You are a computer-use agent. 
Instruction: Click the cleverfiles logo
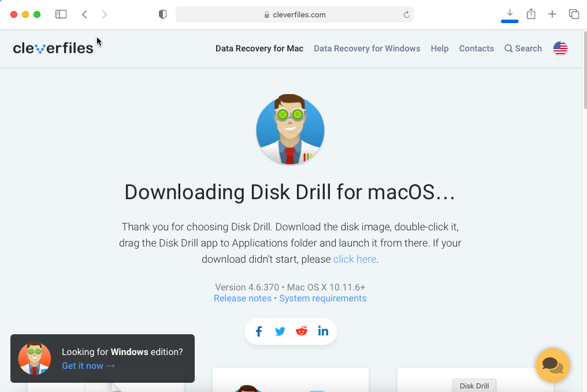(x=53, y=48)
